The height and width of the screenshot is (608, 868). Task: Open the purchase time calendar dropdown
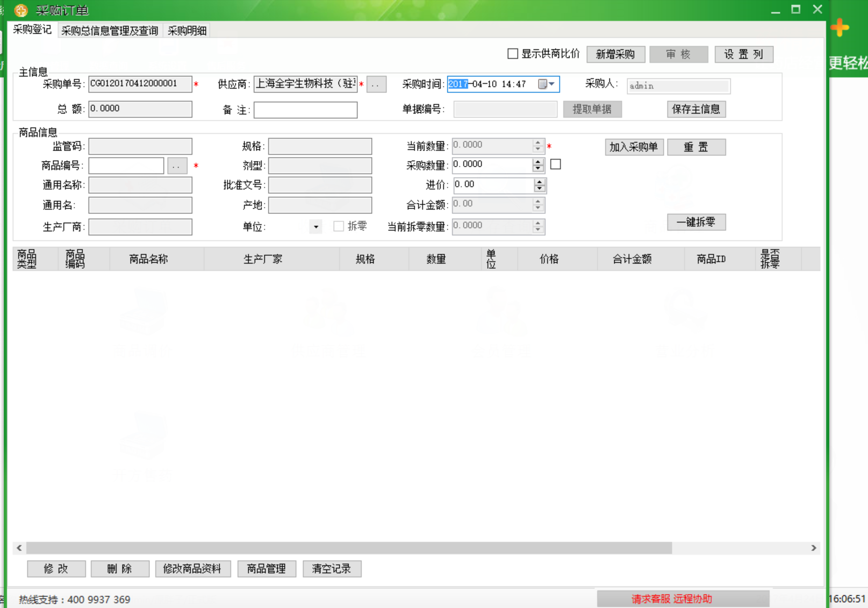(x=547, y=84)
